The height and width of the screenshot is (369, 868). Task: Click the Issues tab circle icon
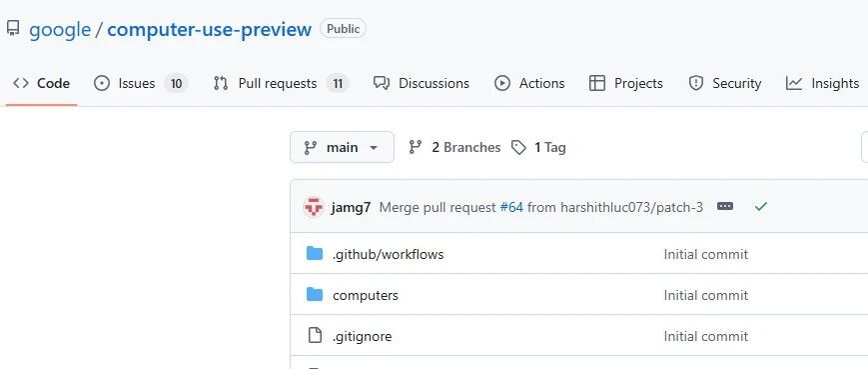tap(102, 84)
